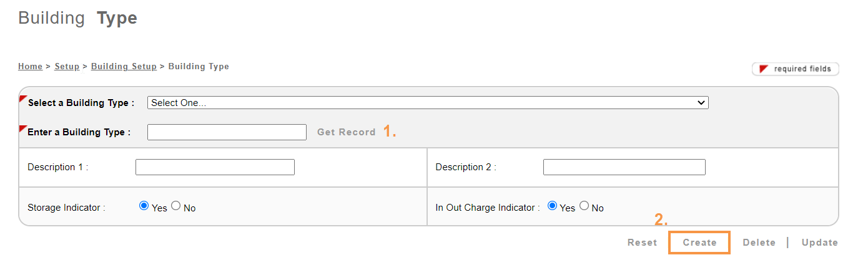868x265 pixels.
Task: Navigate to Building Setup breadcrumb
Action: click(124, 67)
